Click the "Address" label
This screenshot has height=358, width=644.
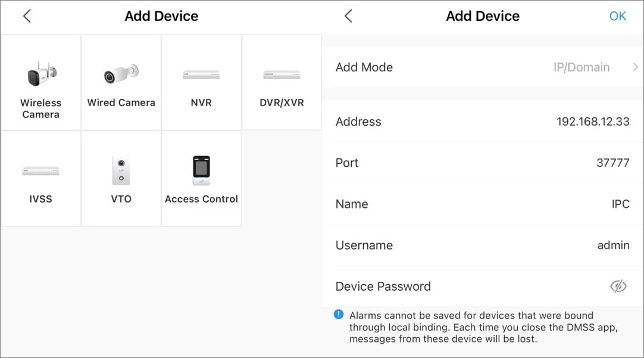coord(358,122)
